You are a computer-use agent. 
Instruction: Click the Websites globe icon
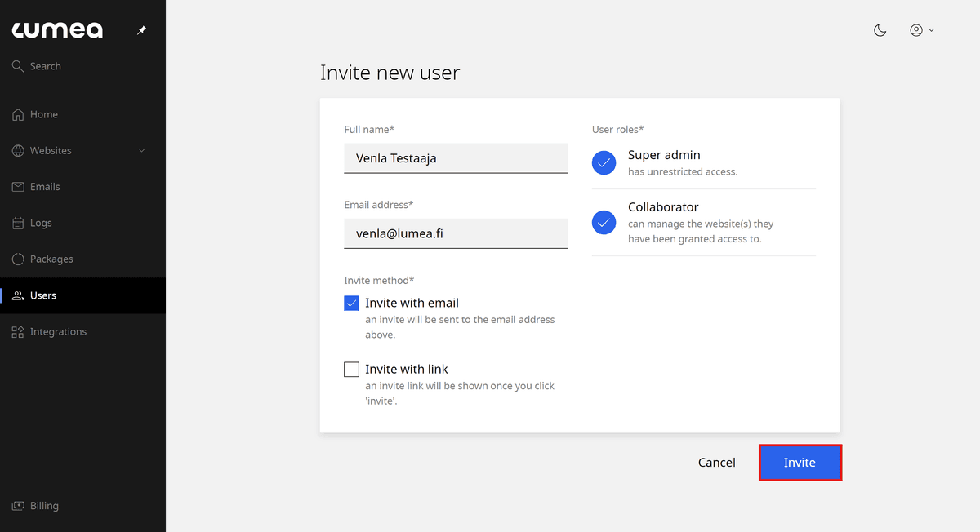(18, 151)
